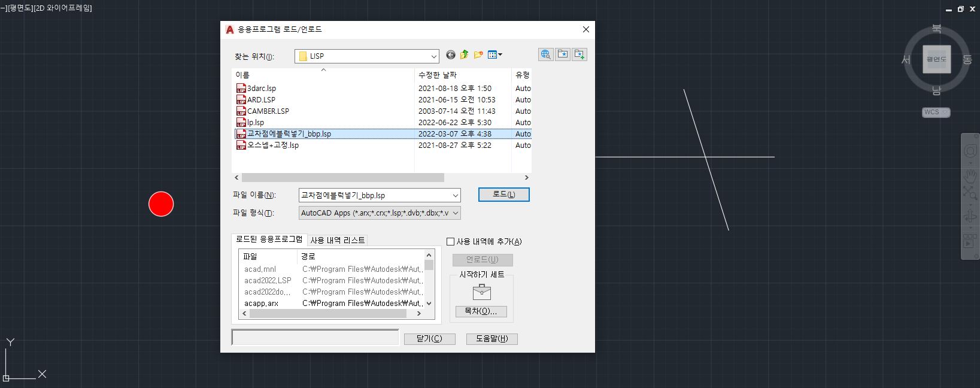Image resolution: width=980 pixels, height=388 pixels.
Task: Click the 경로 column header in loaded list
Action: tap(360, 256)
